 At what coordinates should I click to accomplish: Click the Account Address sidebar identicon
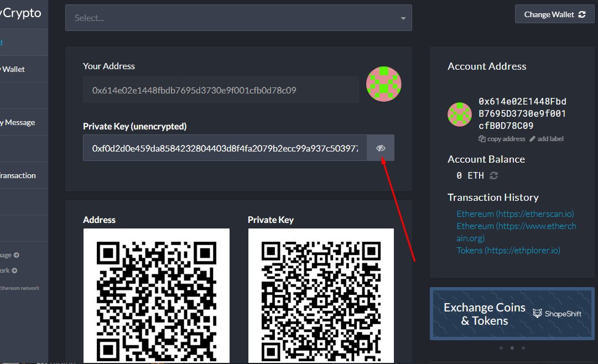coord(460,114)
